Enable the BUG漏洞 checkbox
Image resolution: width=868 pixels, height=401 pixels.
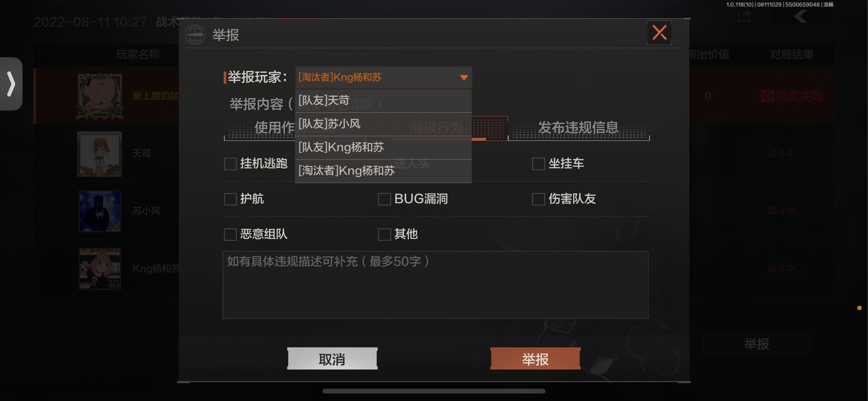[x=384, y=199]
